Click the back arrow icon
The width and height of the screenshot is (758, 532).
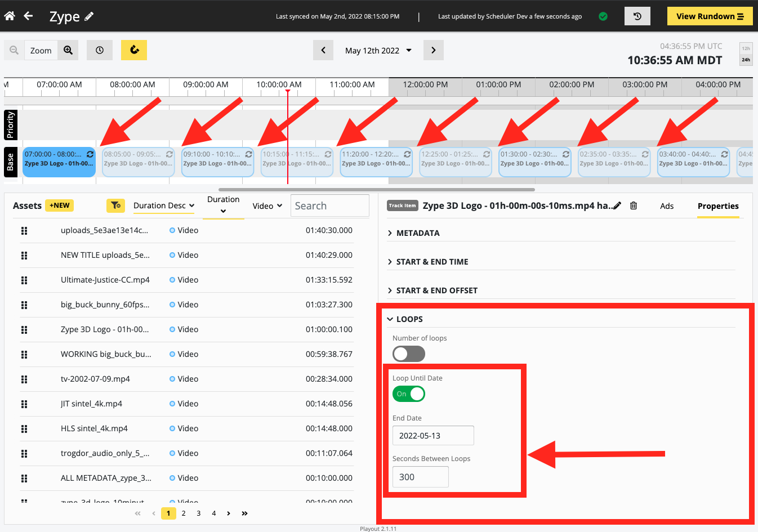pos(28,16)
